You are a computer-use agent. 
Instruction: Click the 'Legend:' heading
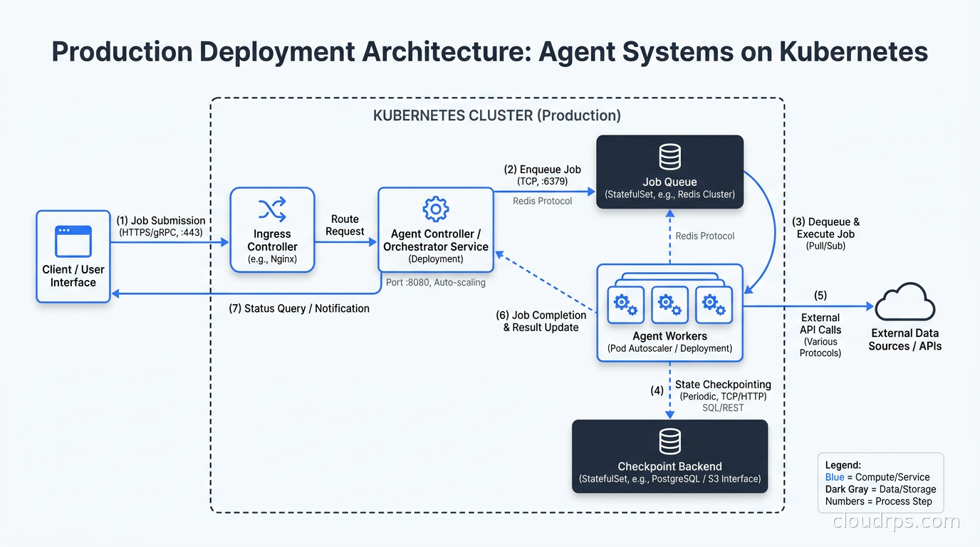(x=843, y=465)
